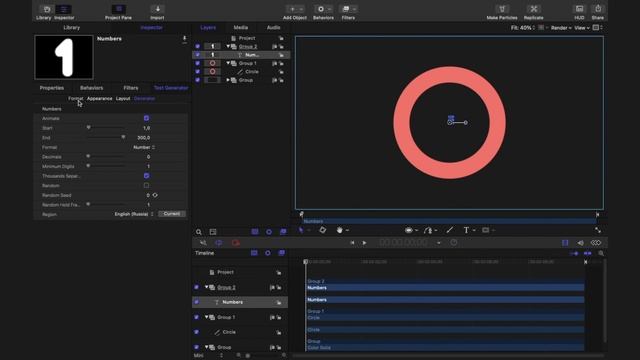Image resolution: width=640 pixels, height=360 pixels.
Task: Enable the Random checkbox
Action: pyautogui.click(x=147, y=186)
